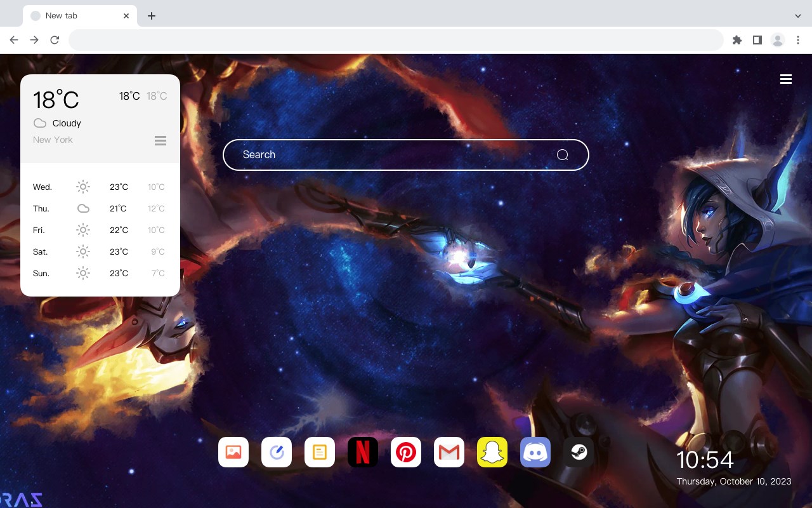Focus the browser address bar
Screen dimensions: 812x508
(396, 40)
